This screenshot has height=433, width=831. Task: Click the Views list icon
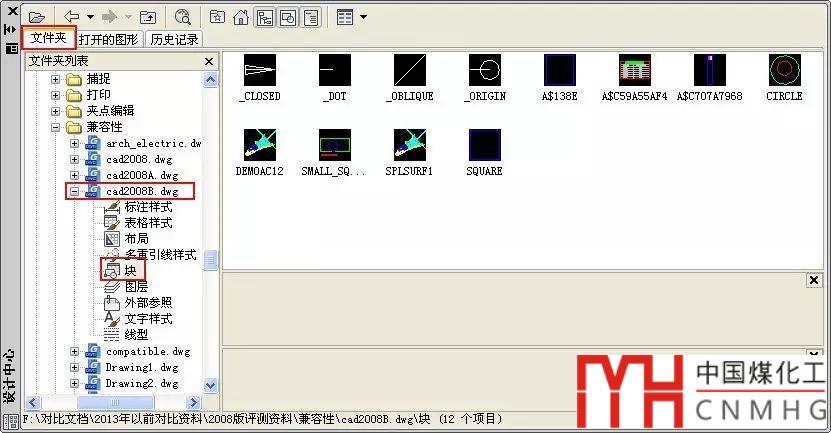click(345, 17)
